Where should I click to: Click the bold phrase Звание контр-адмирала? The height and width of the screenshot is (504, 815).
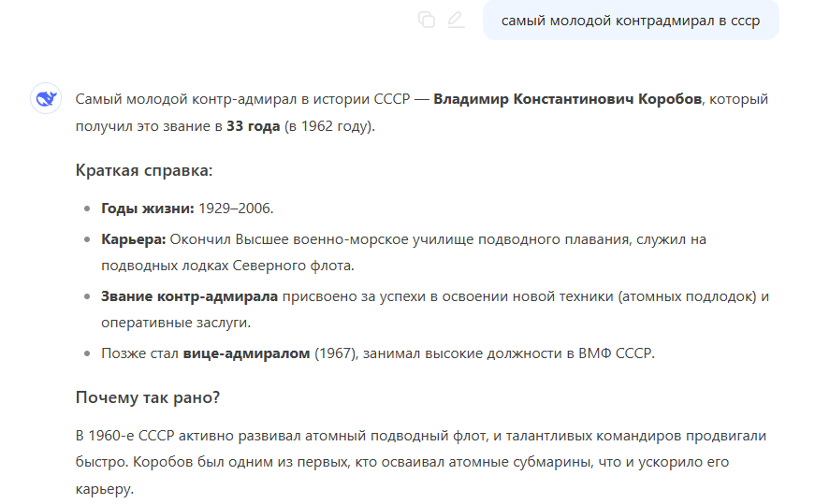click(189, 296)
